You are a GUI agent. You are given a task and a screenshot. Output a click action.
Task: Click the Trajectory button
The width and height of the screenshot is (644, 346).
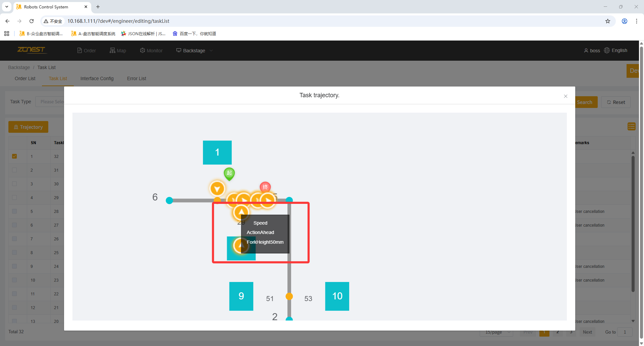pyautogui.click(x=29, y=127)
